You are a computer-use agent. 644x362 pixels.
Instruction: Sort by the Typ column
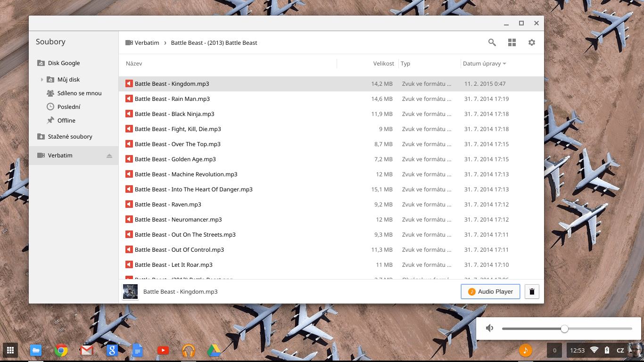pos(405,64)
